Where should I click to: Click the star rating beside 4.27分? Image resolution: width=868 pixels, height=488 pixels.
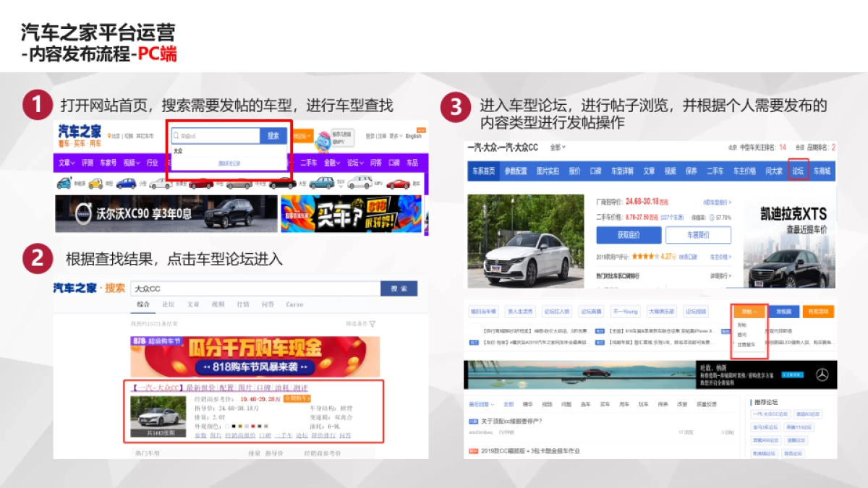644,256
